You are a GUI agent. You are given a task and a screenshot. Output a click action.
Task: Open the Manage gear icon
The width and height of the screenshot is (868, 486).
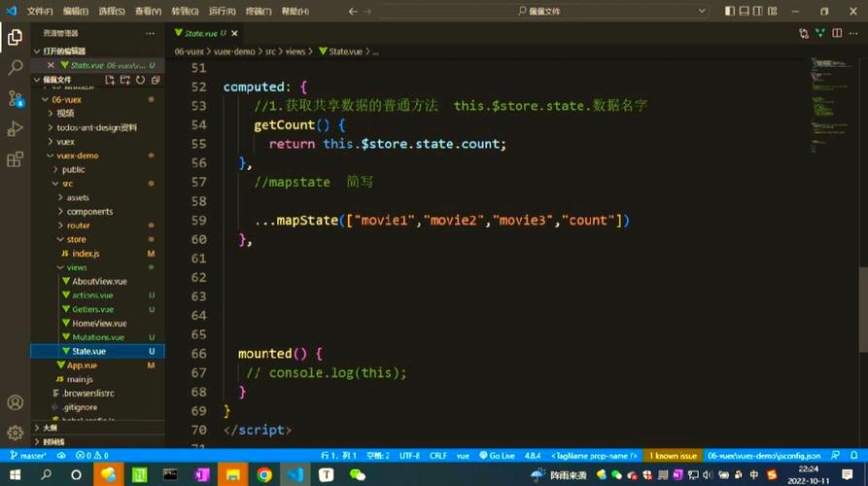[x=15, y=433]
